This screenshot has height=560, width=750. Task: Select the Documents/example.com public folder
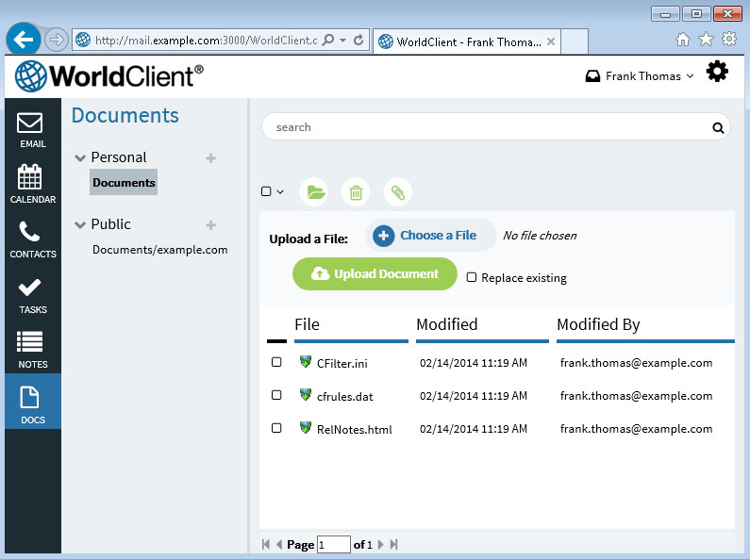click(x=159, y=250)
